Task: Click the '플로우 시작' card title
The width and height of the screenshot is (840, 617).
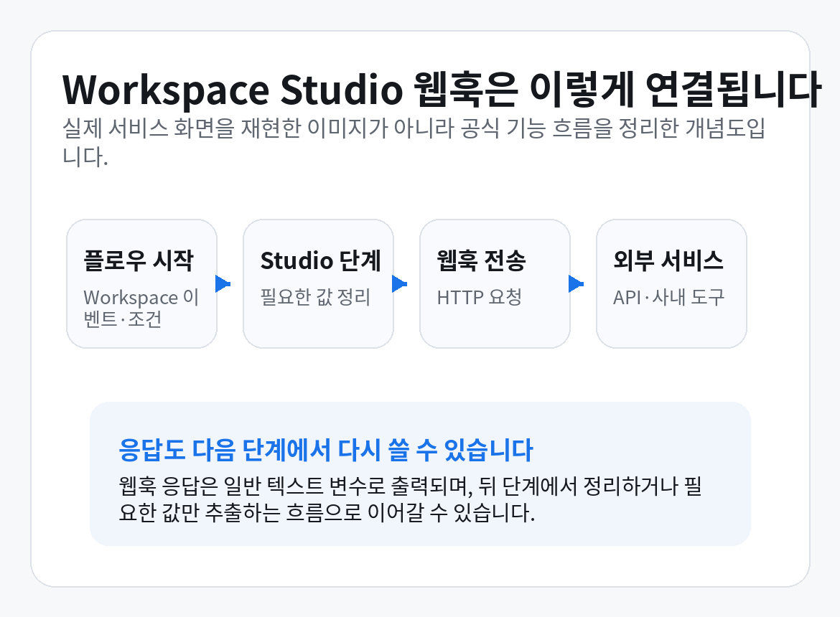Action: tap(139, 260)
